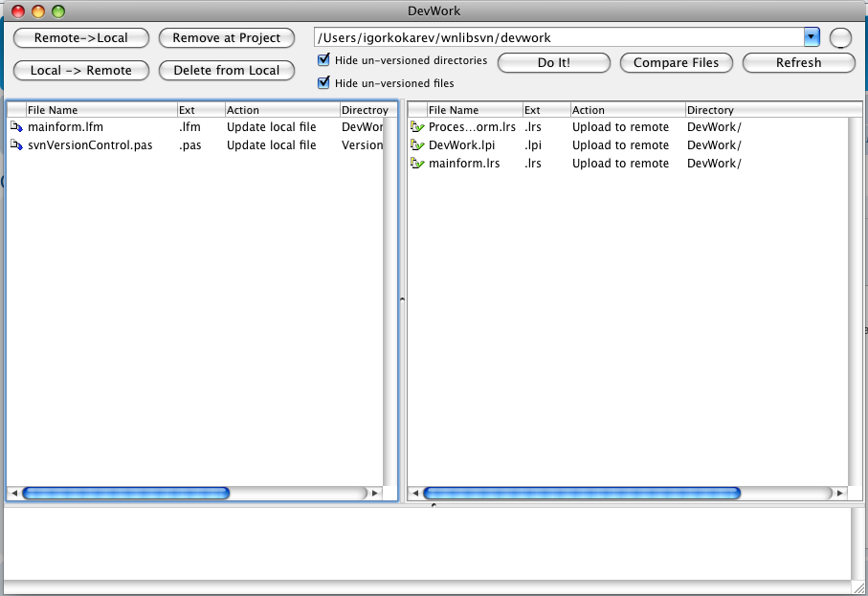Click the file icon beside mainform.lfm
The height and width of the screenshot is (596, 868).
click(x=15, y=127)
